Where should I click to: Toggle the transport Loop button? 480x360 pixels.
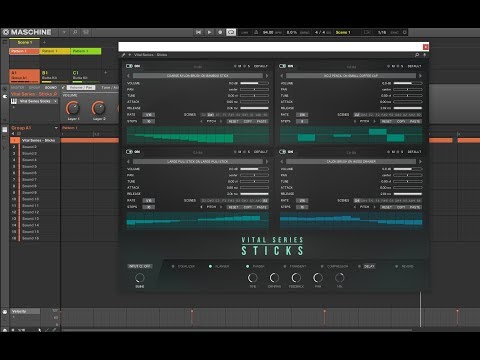pyautogui.click(x=231, y=32)
